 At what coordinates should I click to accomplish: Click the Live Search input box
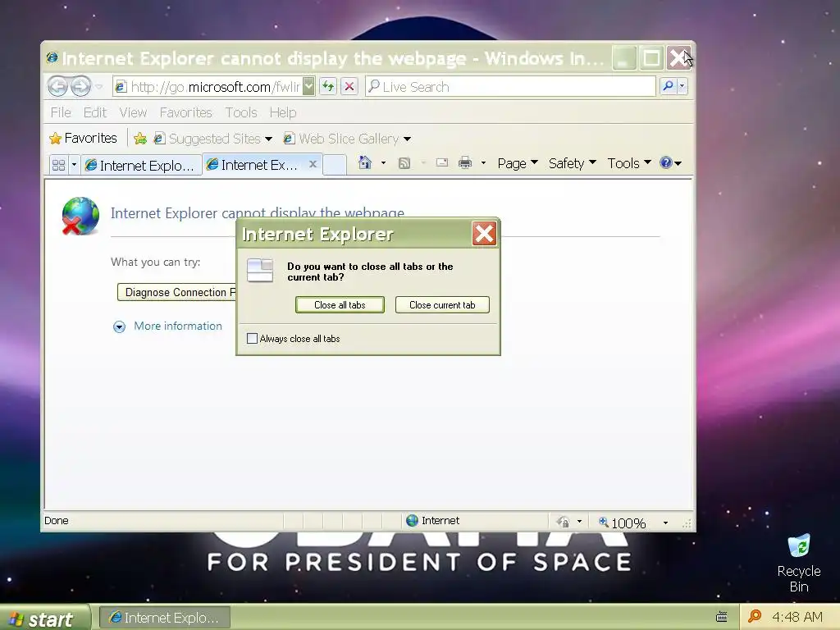coord(510,86)
